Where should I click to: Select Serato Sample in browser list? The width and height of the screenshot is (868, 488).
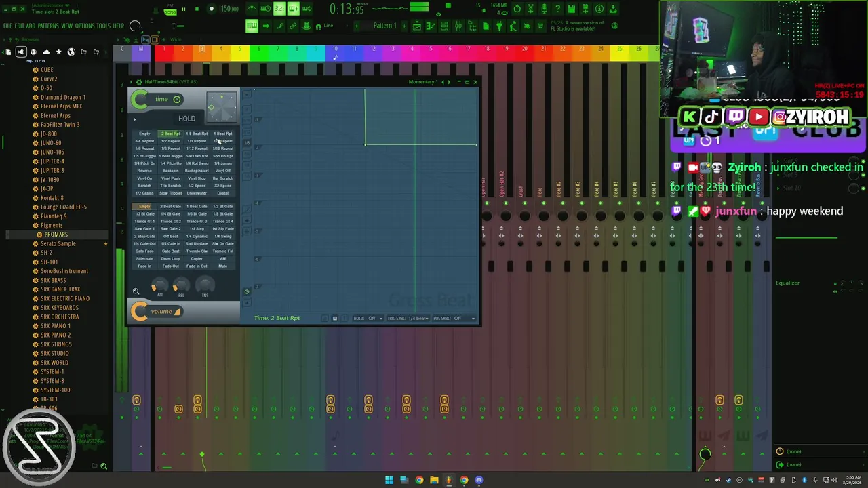(58, 243)
